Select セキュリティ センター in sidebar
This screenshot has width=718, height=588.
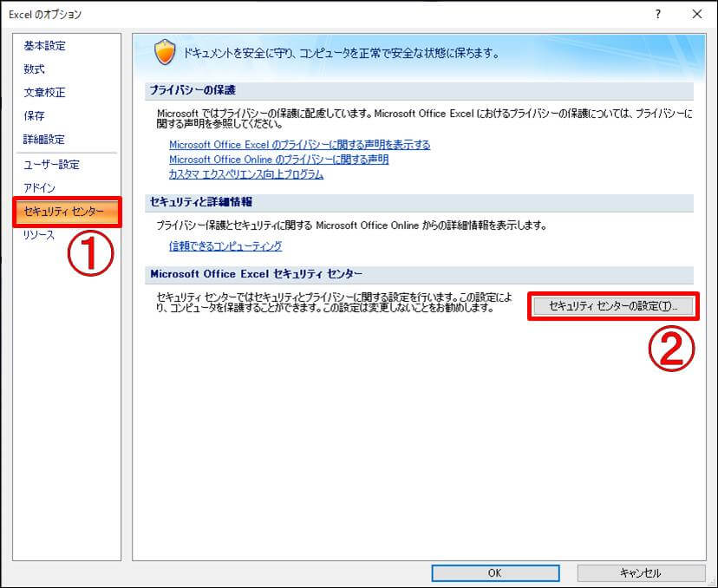click(68, 212)
